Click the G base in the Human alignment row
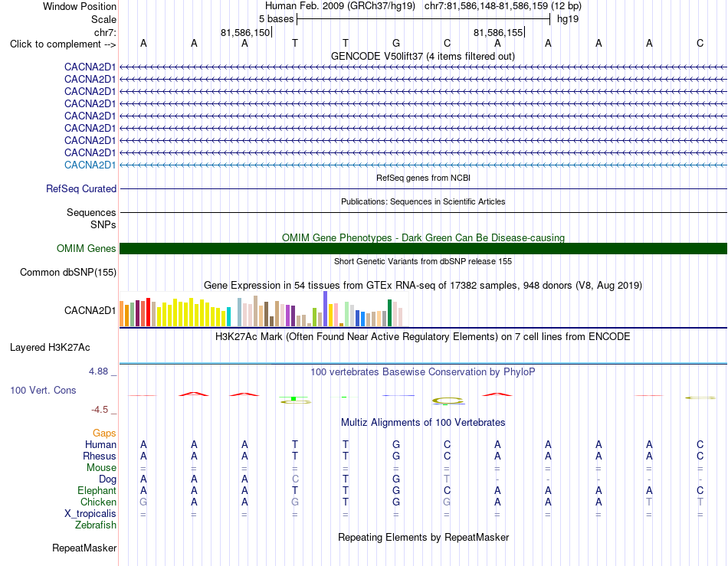The image size is (728, 566). tap(396, 444)
